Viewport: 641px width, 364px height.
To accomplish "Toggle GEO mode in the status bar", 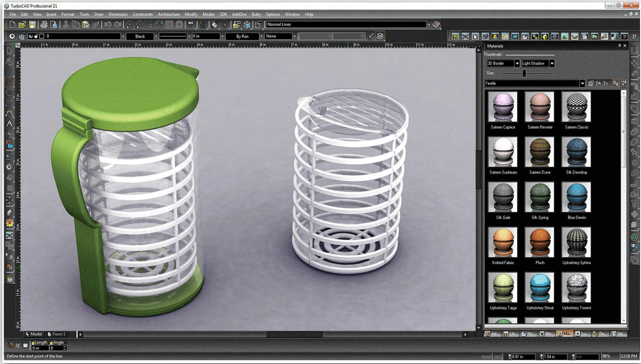I will 497,357.
